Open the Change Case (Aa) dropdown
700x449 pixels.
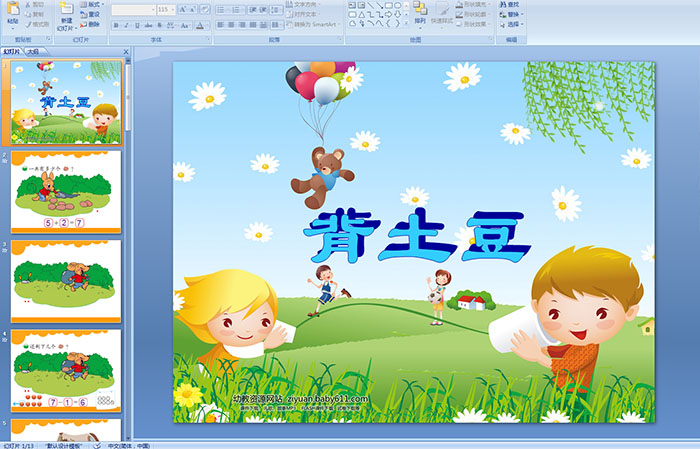(185, 25)
